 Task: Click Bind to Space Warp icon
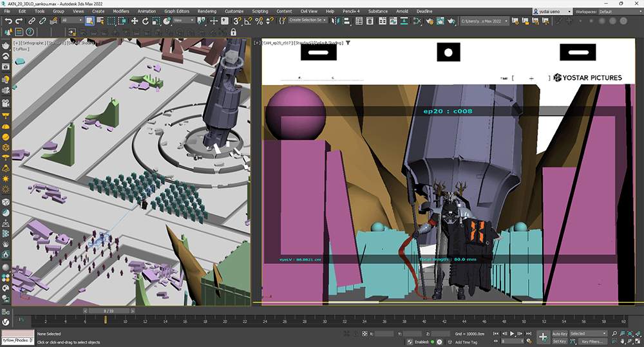(x=53, y=21)
